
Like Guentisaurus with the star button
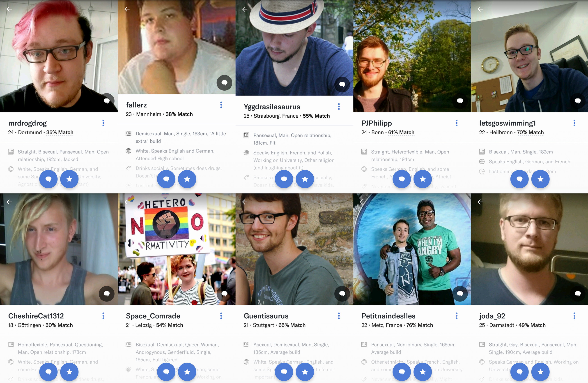point(305,372)
